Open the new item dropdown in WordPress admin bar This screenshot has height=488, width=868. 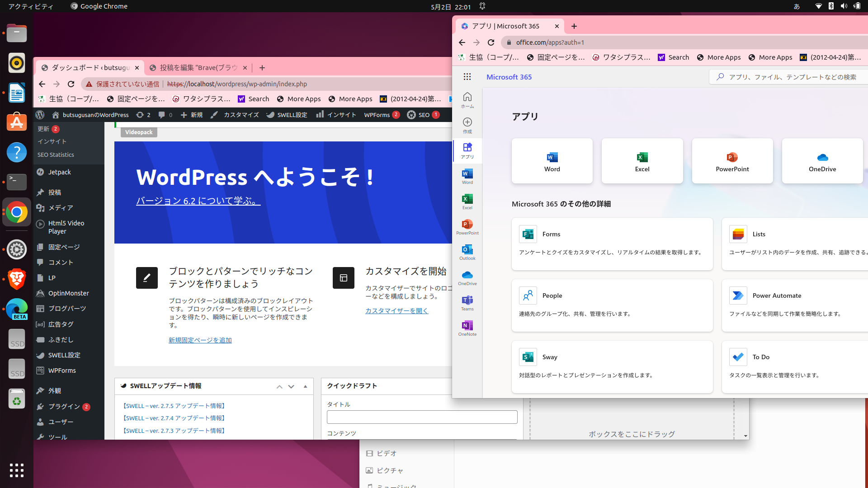point(192,115)
